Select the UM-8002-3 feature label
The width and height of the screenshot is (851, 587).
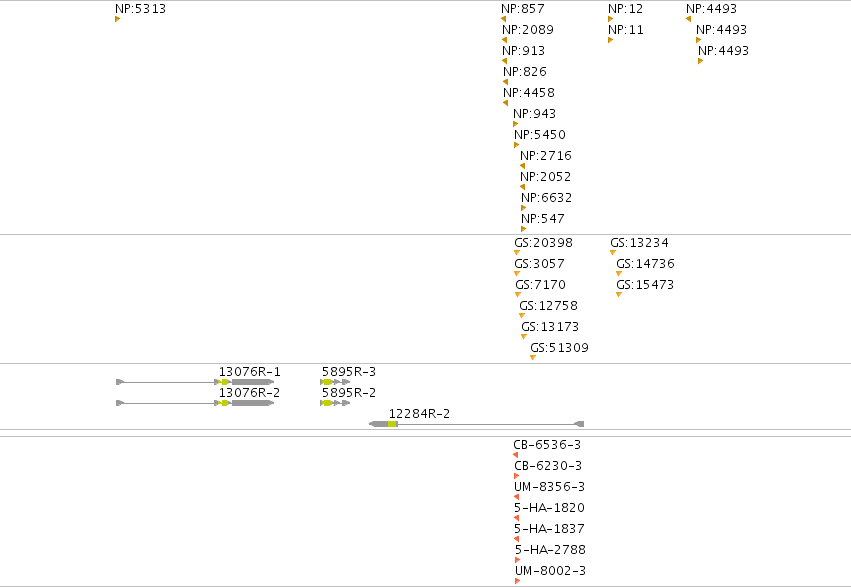pos(550,571)
